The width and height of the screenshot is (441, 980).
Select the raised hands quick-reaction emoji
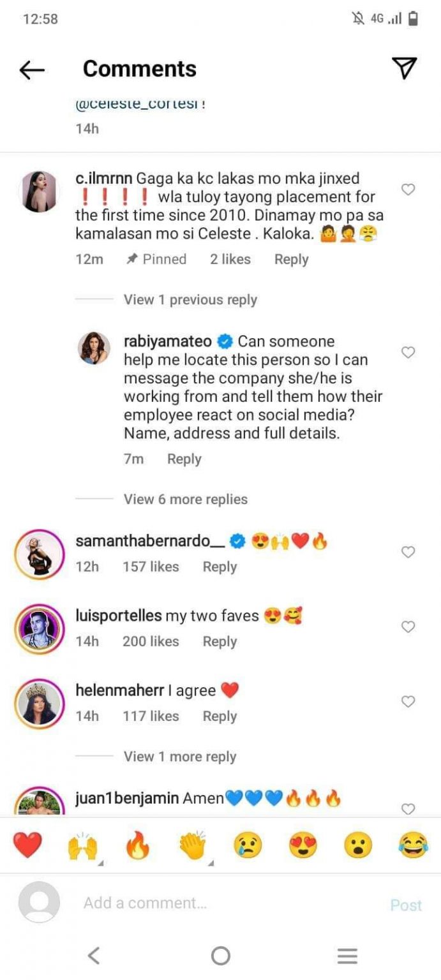tap(83, 843)
